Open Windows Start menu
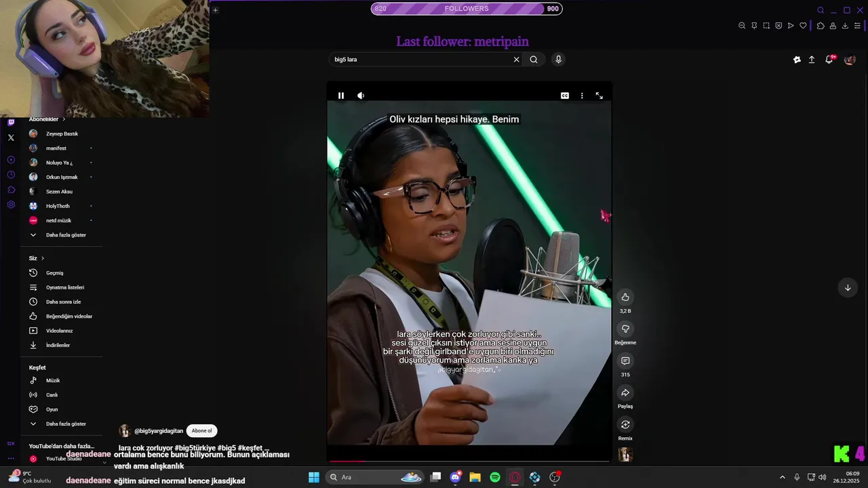Image resolution: width=868 pixels, height=488 pixels. 314,477
